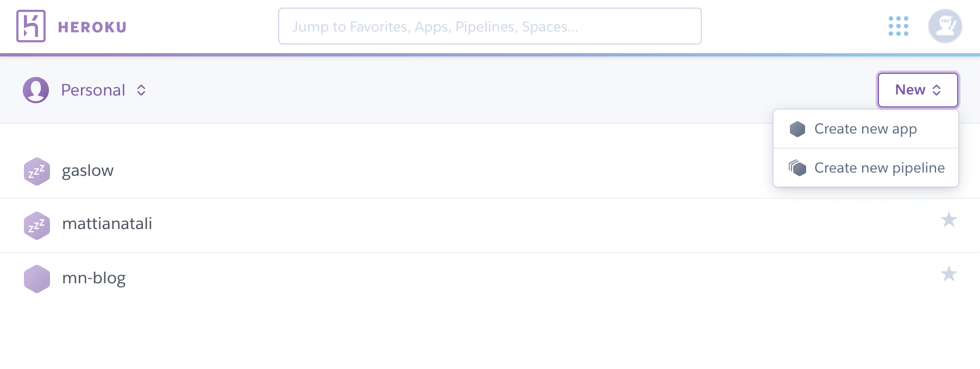Expand the Personal account switcher chevrons

(141, 90)
